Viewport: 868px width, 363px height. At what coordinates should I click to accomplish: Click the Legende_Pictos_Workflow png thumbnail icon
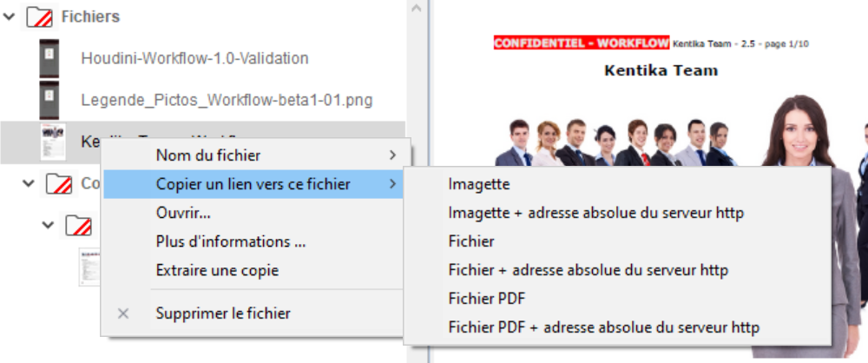click(49, 99)
